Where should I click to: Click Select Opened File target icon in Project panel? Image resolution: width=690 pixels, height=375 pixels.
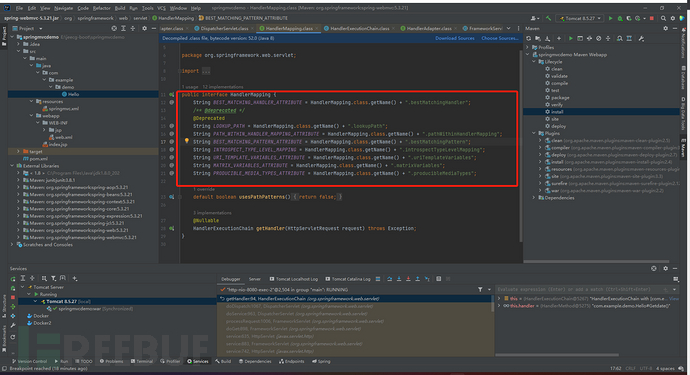click(x=114, y=28)
